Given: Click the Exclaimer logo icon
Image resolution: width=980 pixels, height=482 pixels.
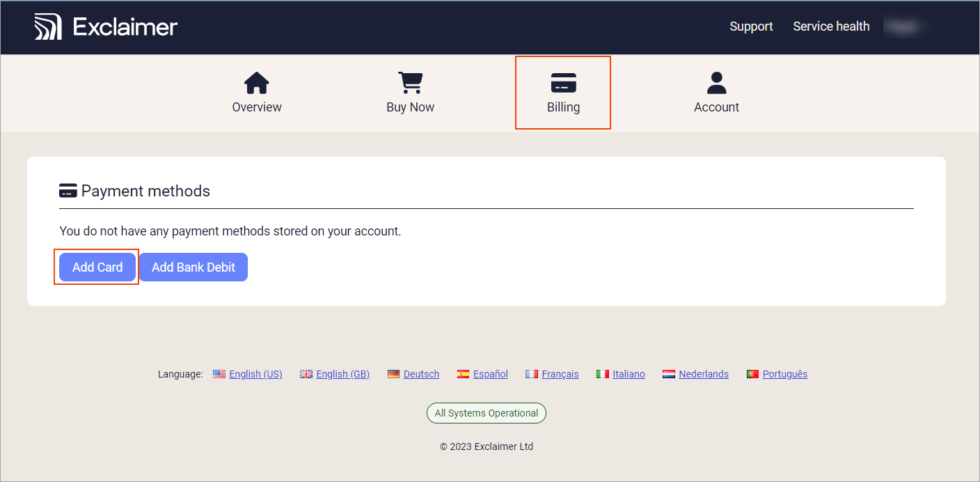Looking at the screenshot, I should 48,26.
